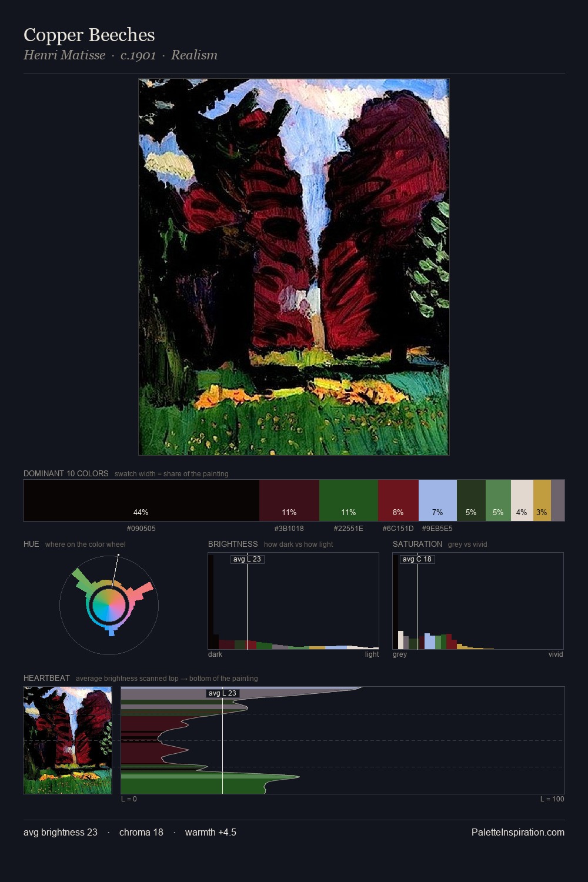This screenshot has width=588, height=882.
Task: Select the #22551E hex code text
Action: pyautogui.click(x=349, y=529)
